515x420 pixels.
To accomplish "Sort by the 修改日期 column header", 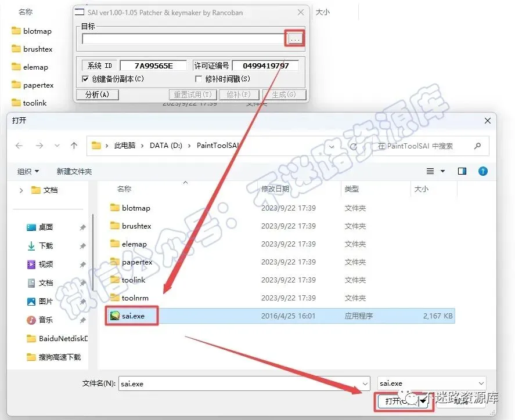I will pyautogui.click(x=275, y=189).
